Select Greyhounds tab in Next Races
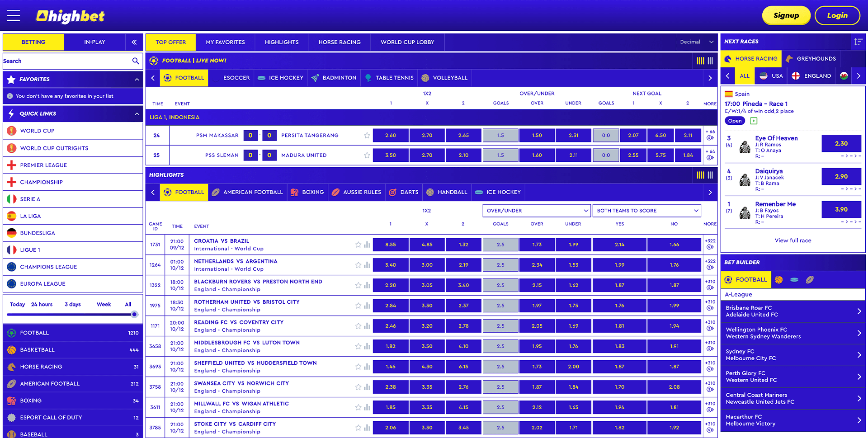This screenshot has height=438, width=868. click(811, 59)
